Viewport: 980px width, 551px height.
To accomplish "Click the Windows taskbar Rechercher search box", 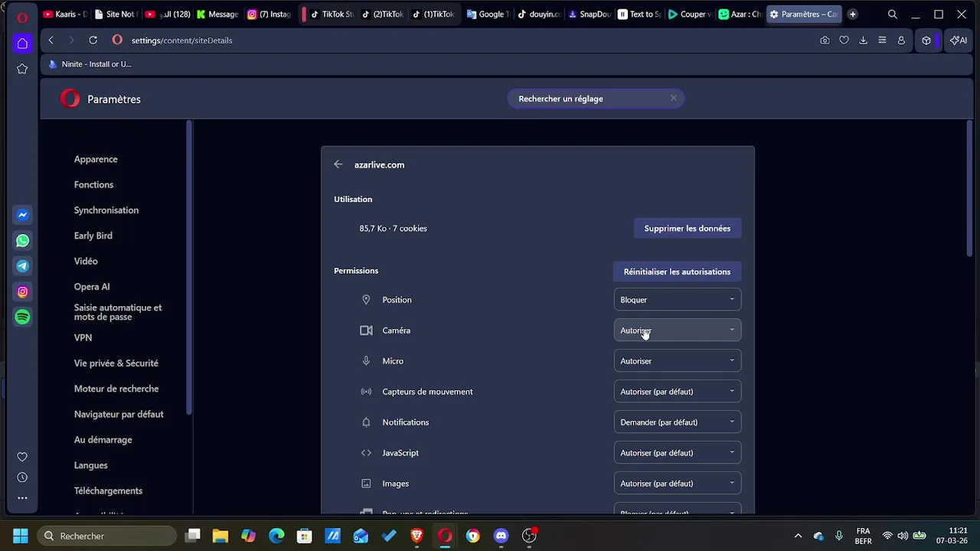I will [107, 536].
